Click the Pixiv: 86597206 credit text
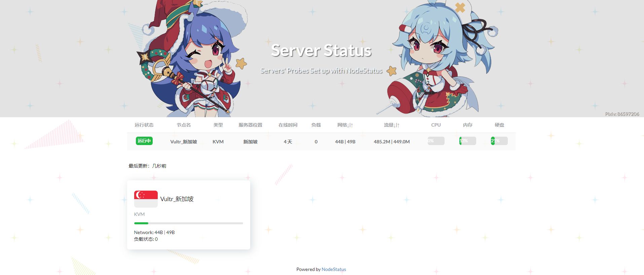The width and height of the screenshot is (644, 275). (x=622, y=114)
